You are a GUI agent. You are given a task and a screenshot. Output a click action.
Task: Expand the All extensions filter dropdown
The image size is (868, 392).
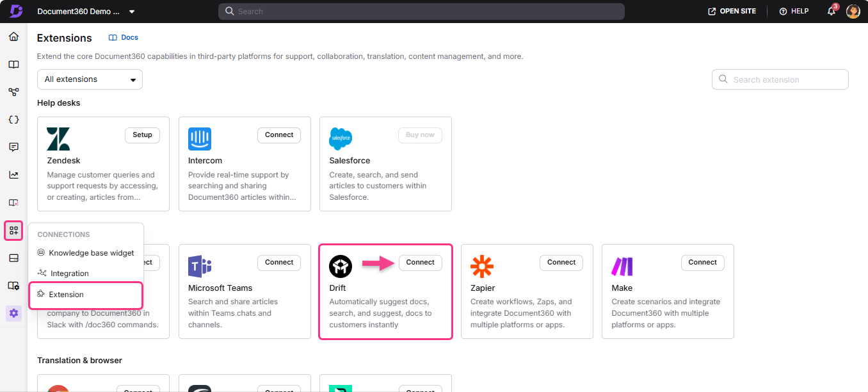[x=90, y=79]
